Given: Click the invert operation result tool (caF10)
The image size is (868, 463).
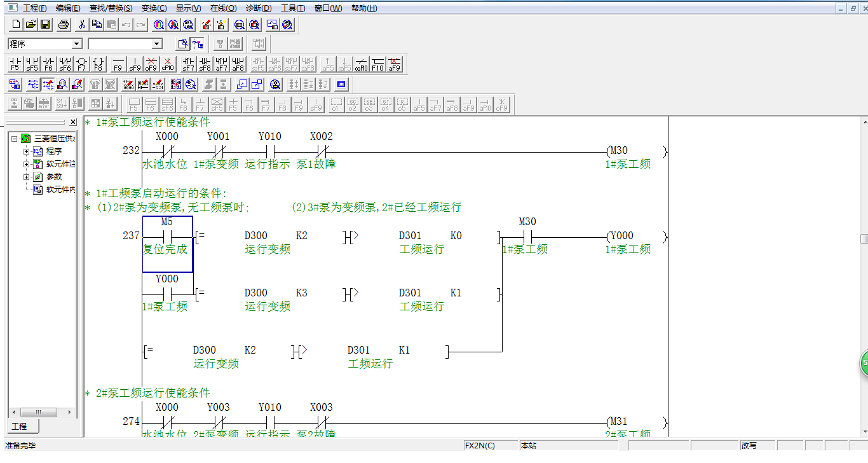Looking at the screenshot, I should tap(362, 64).
